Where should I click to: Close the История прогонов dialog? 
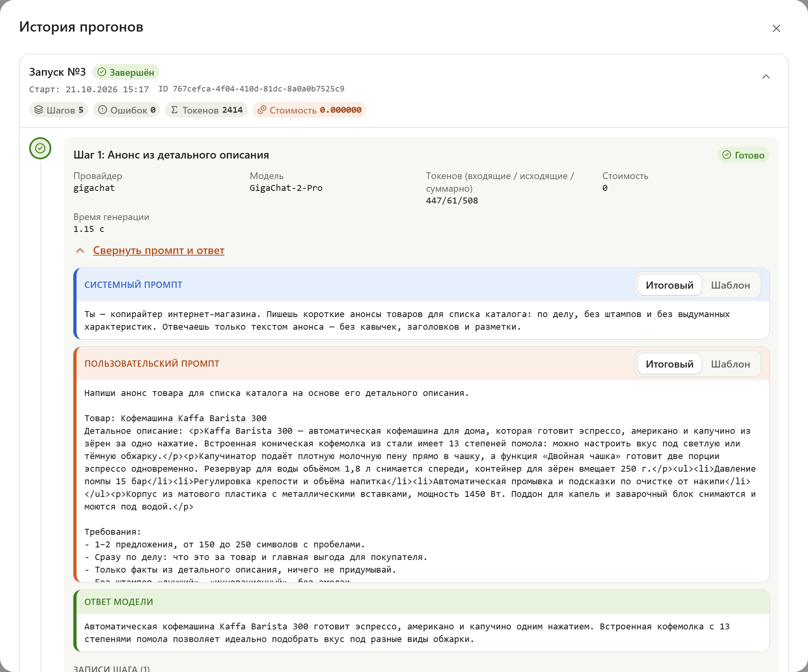(x=776, y=28)
